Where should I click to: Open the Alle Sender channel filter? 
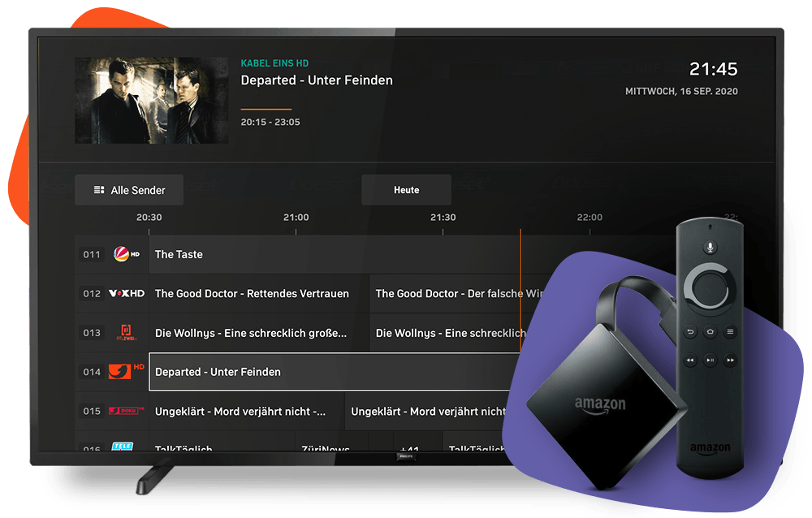coord(128,189)
